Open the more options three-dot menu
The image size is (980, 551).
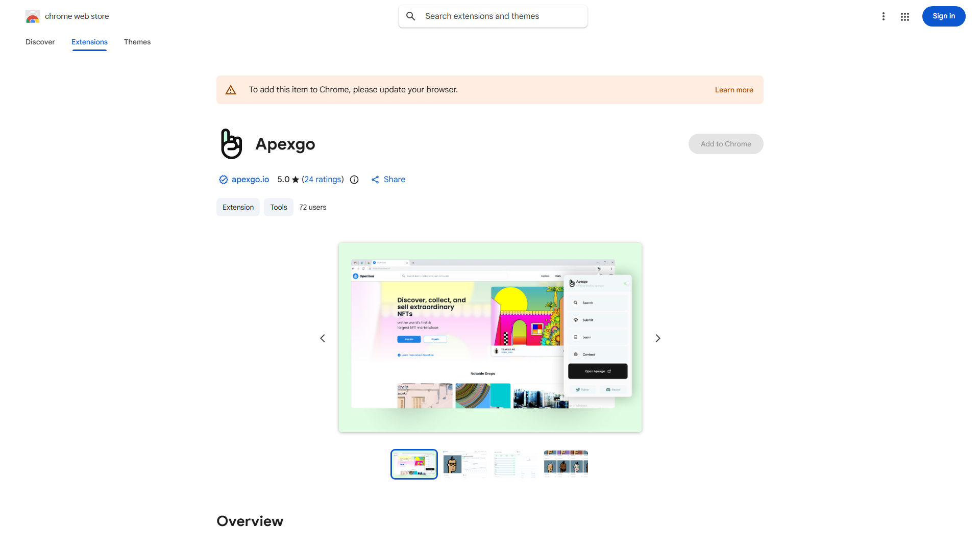[884, 16]
